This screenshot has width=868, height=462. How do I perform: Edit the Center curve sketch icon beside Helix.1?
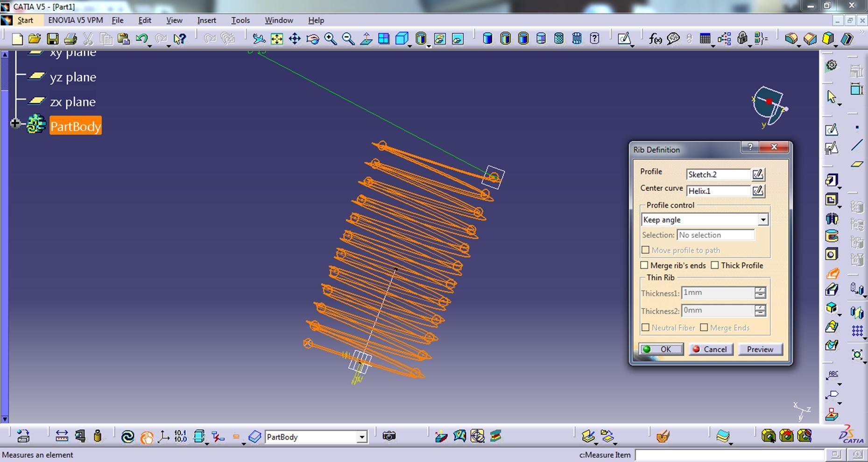[x=758, y=191]
